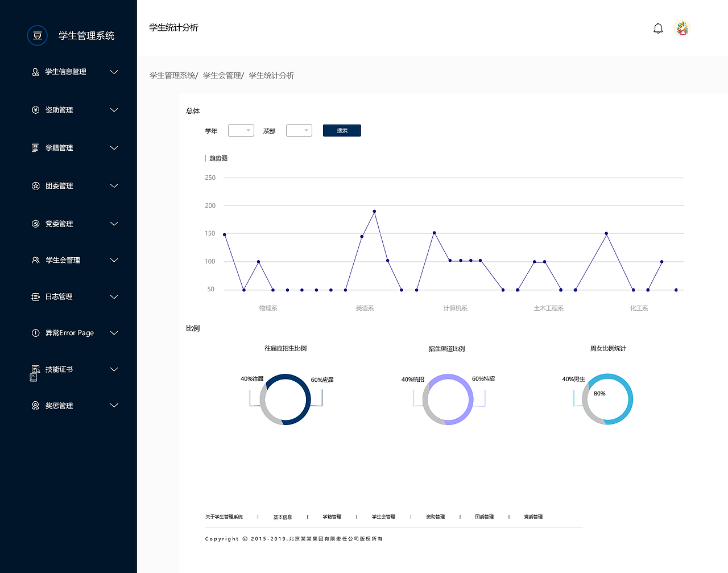
Task: Click the 学生信息管理 sidebar icon
Action: click(35, 72)
